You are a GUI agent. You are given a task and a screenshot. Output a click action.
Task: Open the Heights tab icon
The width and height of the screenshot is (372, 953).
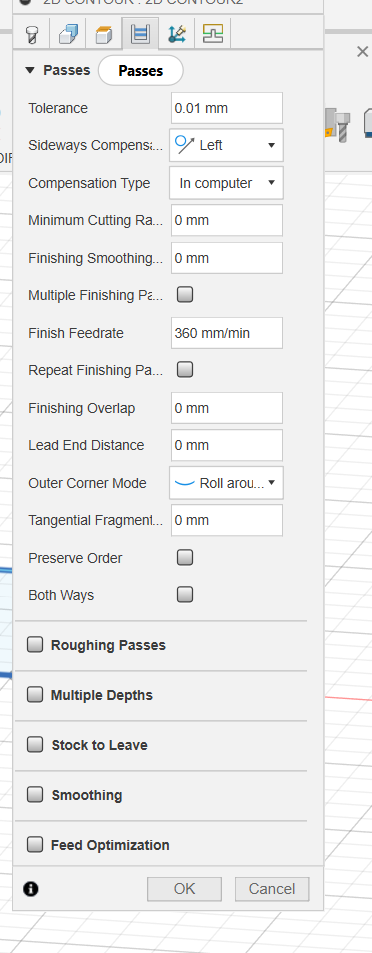tap(103, 34)
